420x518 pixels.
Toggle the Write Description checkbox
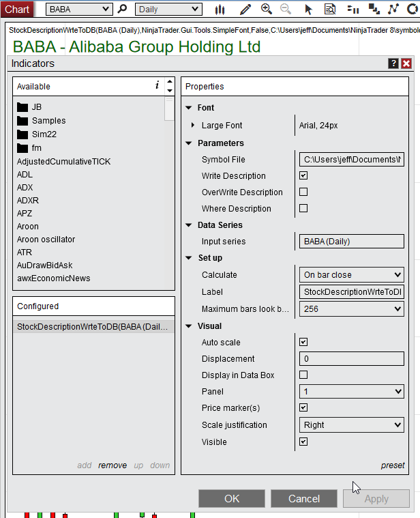pyautogui.click(x=303, y=175)
